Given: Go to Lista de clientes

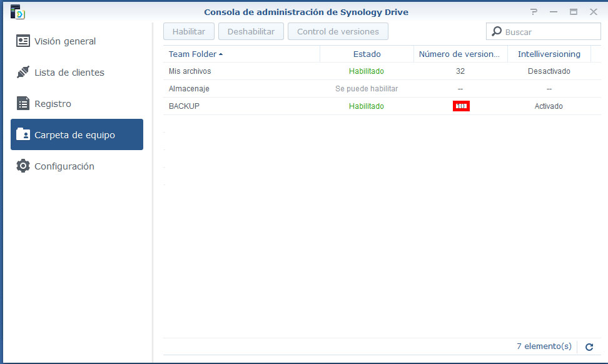Looking at the screenshot, I should [x=77, y=73].
